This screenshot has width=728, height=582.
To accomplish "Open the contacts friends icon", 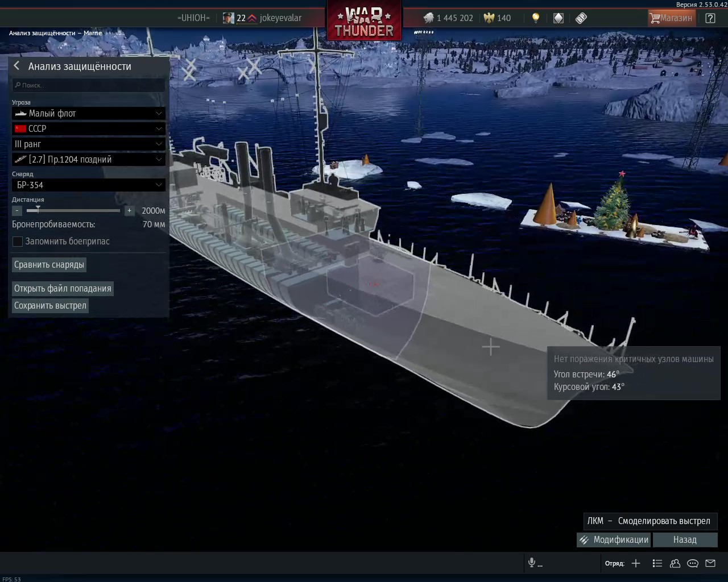I will pyautogui.click(x=675, y=563).
